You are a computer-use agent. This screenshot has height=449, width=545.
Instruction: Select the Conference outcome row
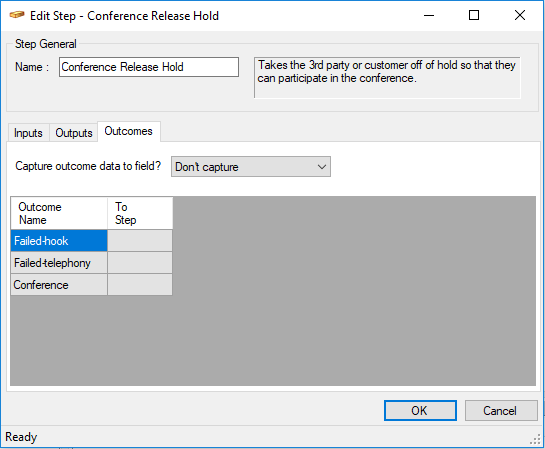click(59, 285)
